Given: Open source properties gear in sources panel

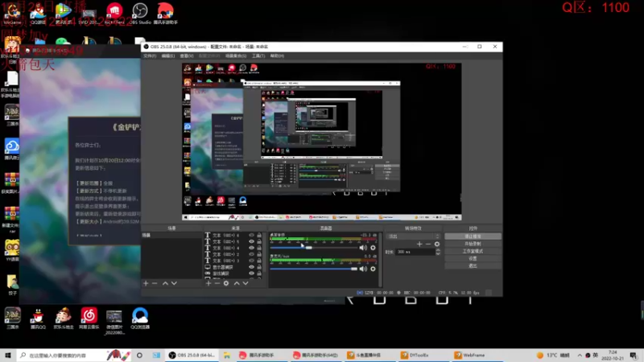Looking at the screenshot, I should click(x=226, y=283).
